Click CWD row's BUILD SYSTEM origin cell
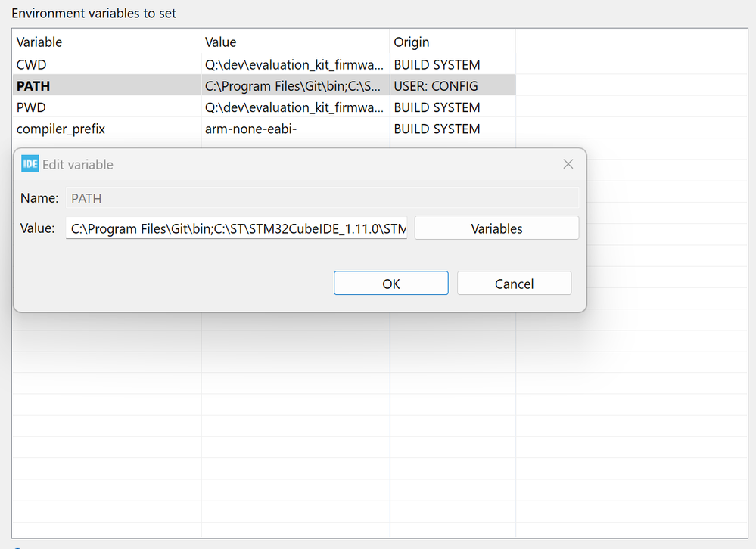The width and height of the screenshot is (756, 549). point(453,64)
